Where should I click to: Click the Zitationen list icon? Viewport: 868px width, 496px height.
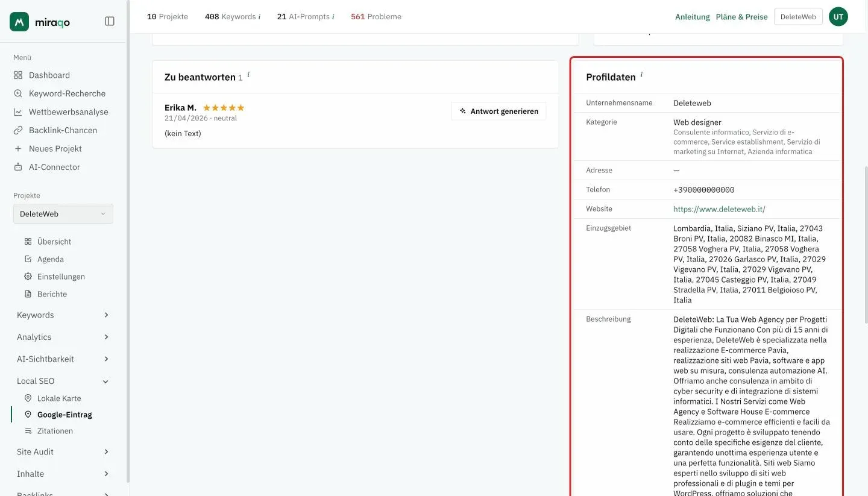pyautogui.click(x=28, y=431)
